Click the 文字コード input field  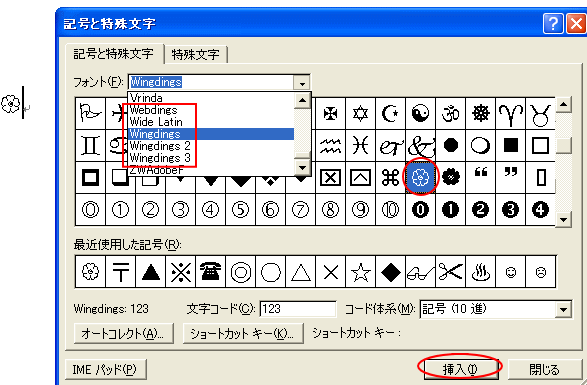tap(298, 309)
